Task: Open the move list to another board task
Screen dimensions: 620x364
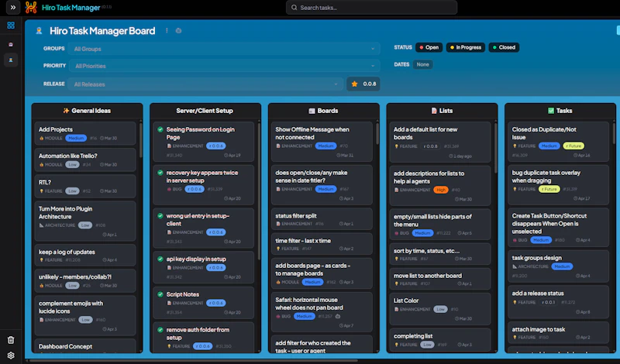Action: (x=440, y=279)
